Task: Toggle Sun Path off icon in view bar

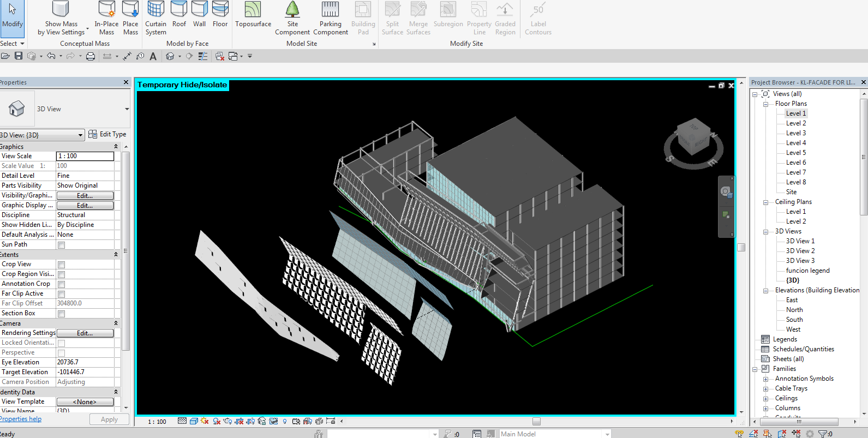Action: (x=205, y=421)
